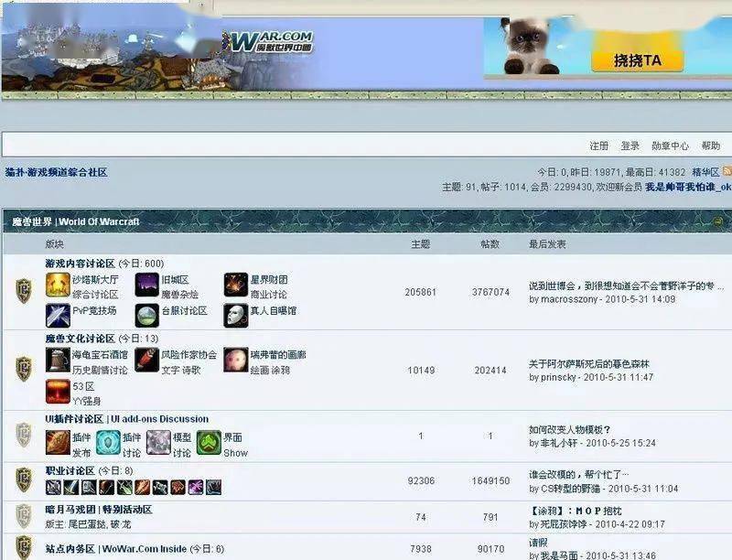
Task: Open the 游戏内容讨论区 forum title
Action: point(80,264)
